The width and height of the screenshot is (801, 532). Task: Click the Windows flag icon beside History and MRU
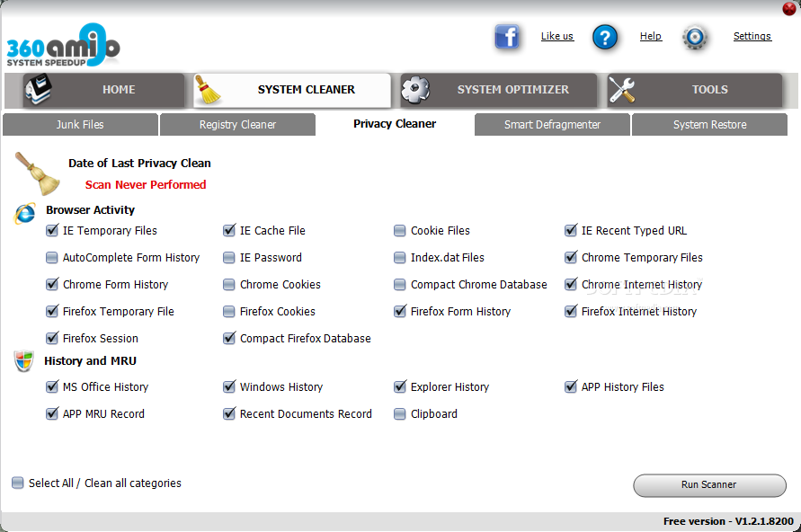[x=24, y=361]
